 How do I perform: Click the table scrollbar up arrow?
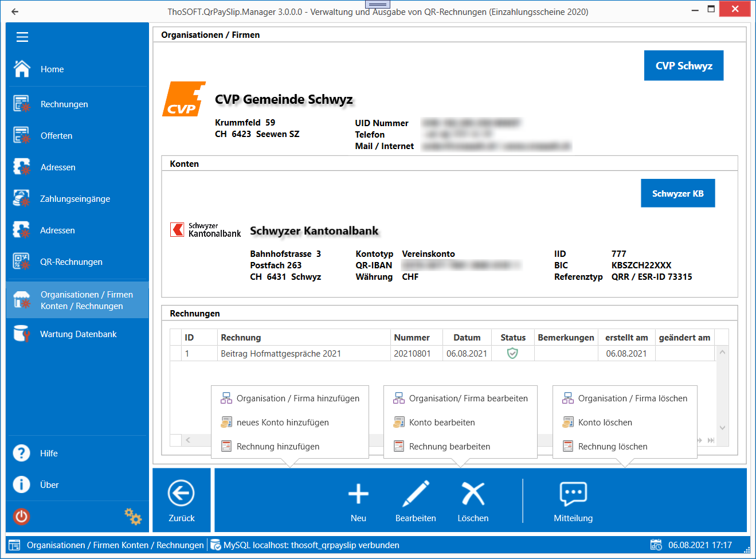tap(722, 352)
